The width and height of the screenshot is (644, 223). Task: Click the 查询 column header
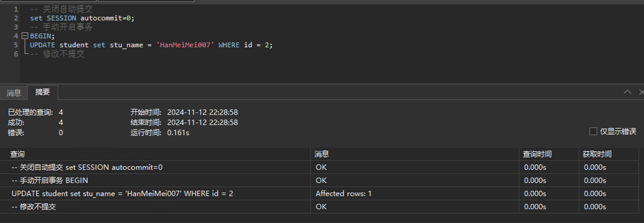pyautogui.click(x=17, y=154)
